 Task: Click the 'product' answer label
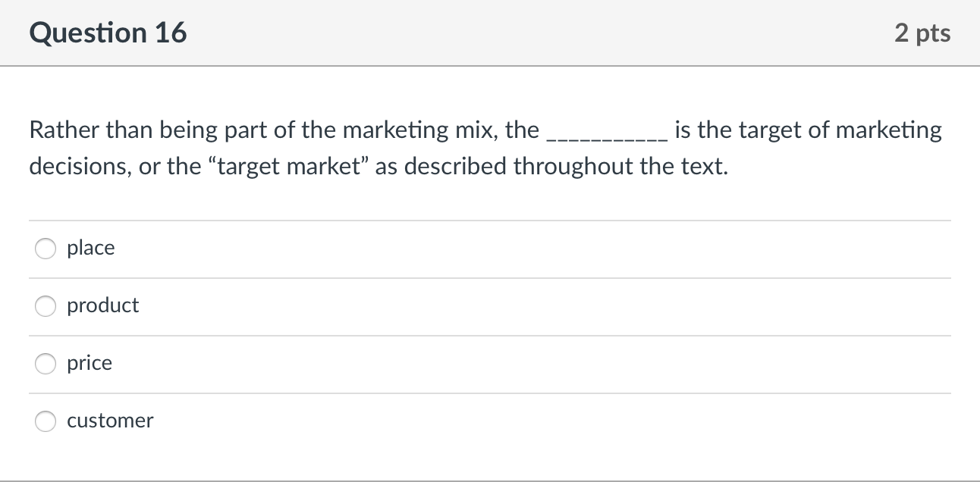point(102,305)
